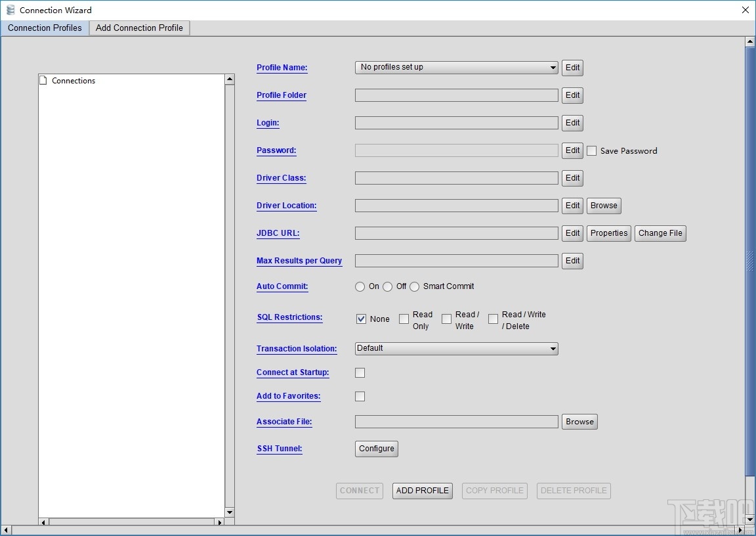Click the database icon in the title bar
Screen dimensions: 756x536
tap(10, 9)
